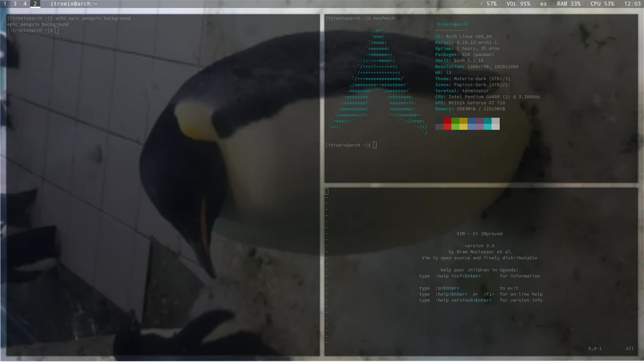
Task: Switch to workspace 4
Action: [x=24, y=4]
